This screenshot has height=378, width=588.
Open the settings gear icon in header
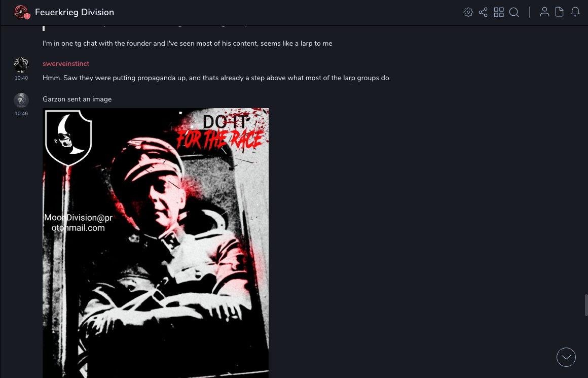[x=468, y=12]
